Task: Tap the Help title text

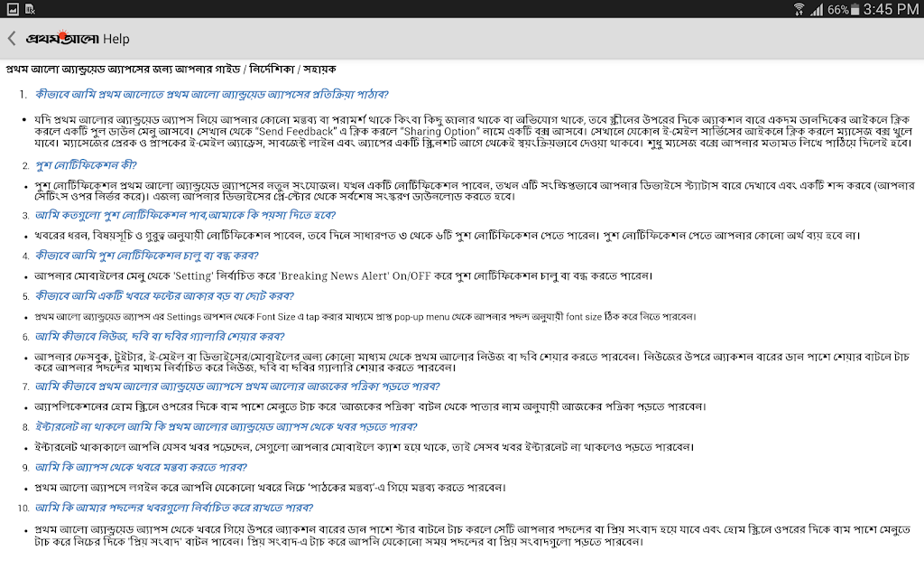Action: 116,39
